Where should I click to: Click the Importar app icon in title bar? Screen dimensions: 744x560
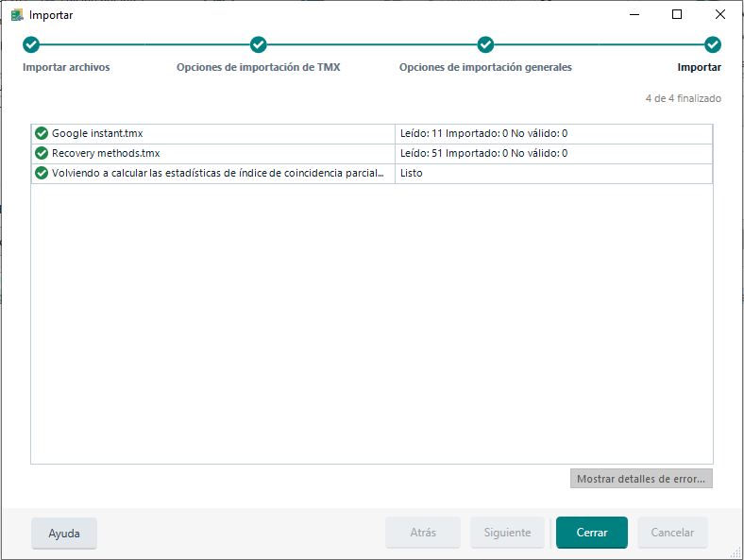pyautogui.click(x=17, y=15)
